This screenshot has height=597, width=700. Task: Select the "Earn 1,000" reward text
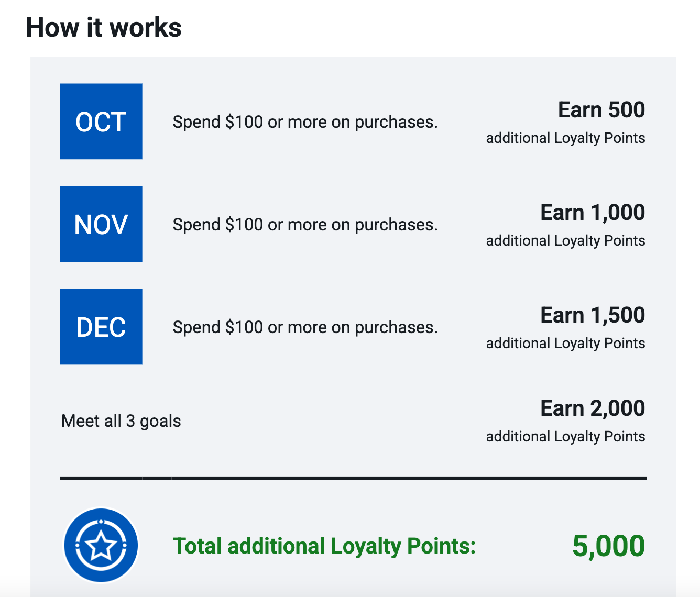tap(593, 213)
